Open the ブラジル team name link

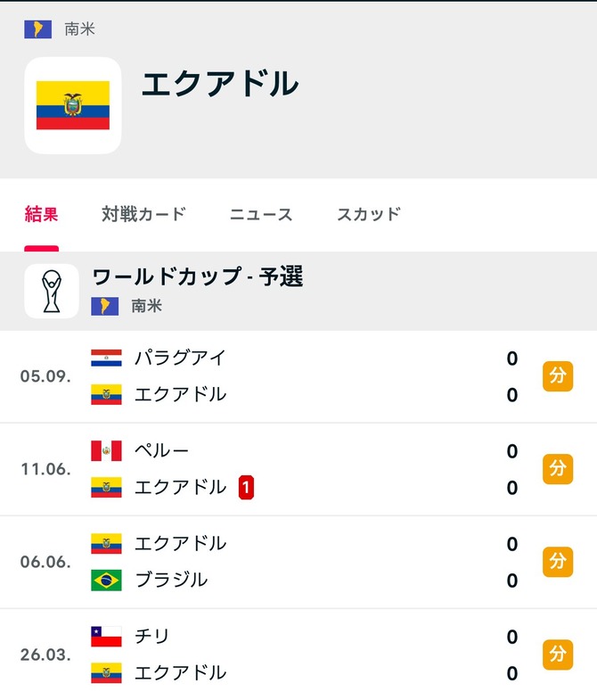pos(171,580)
